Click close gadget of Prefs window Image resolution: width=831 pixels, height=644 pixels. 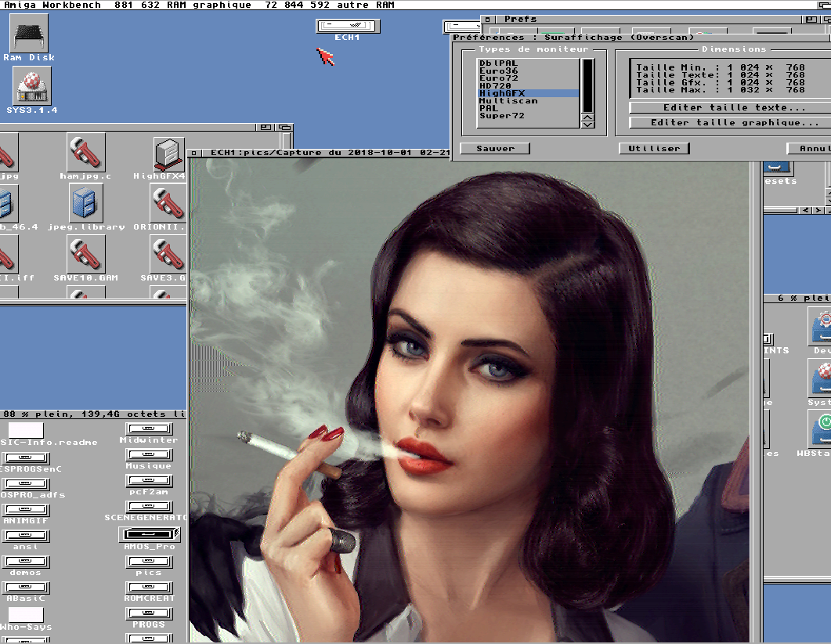point(488,19)
